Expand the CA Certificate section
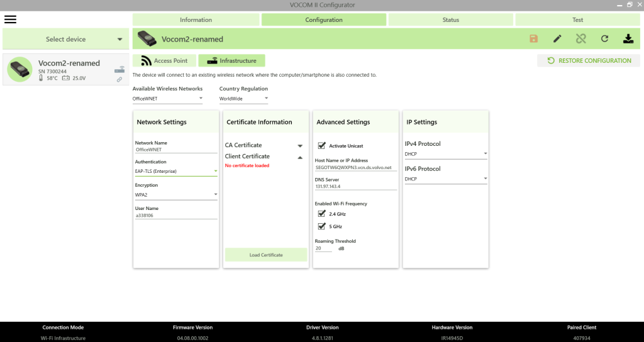Viewport: 644px width, 342px height. [300, 145]
